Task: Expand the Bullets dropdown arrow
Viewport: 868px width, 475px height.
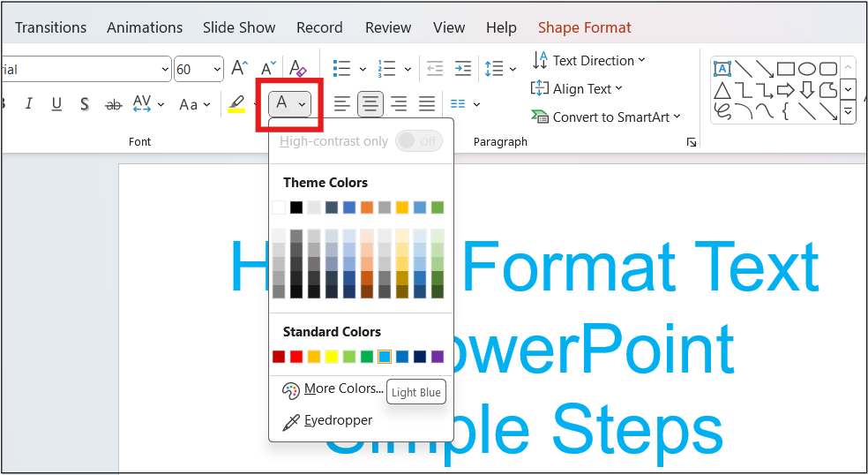Action: [x=363, y=69]
